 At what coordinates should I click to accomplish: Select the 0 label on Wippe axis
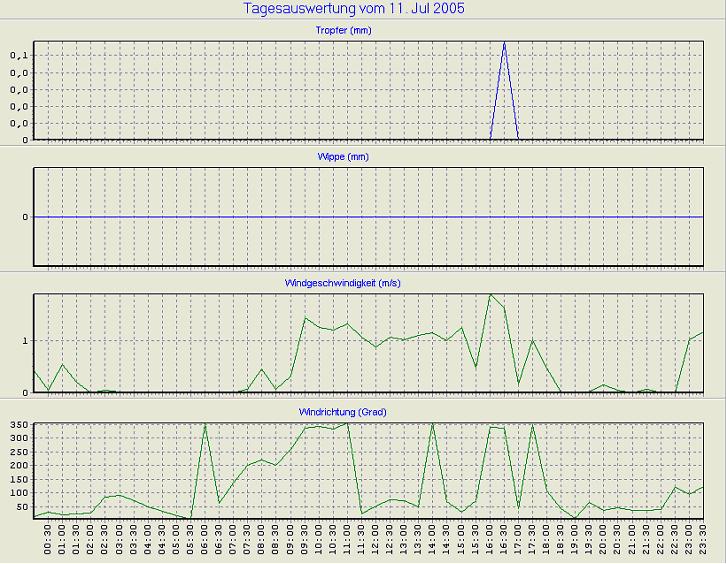26,217
